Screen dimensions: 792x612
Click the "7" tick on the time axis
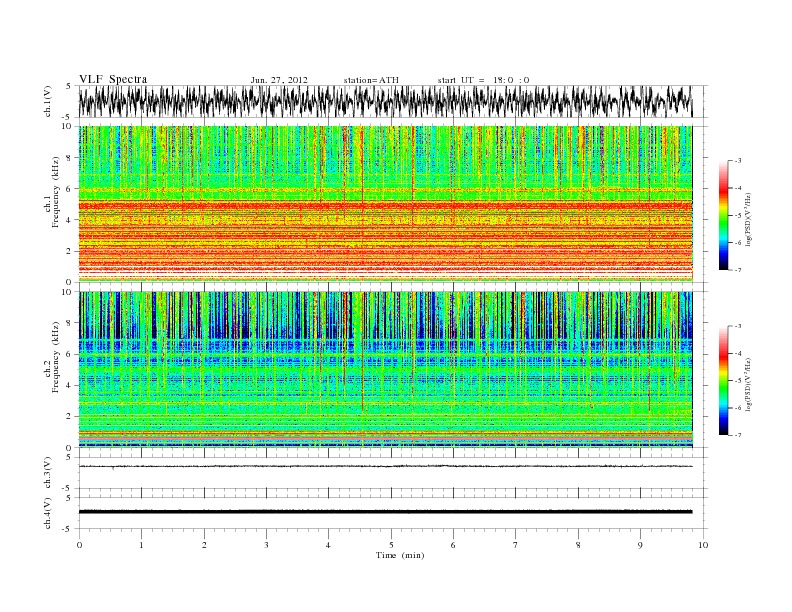(516, 545)
